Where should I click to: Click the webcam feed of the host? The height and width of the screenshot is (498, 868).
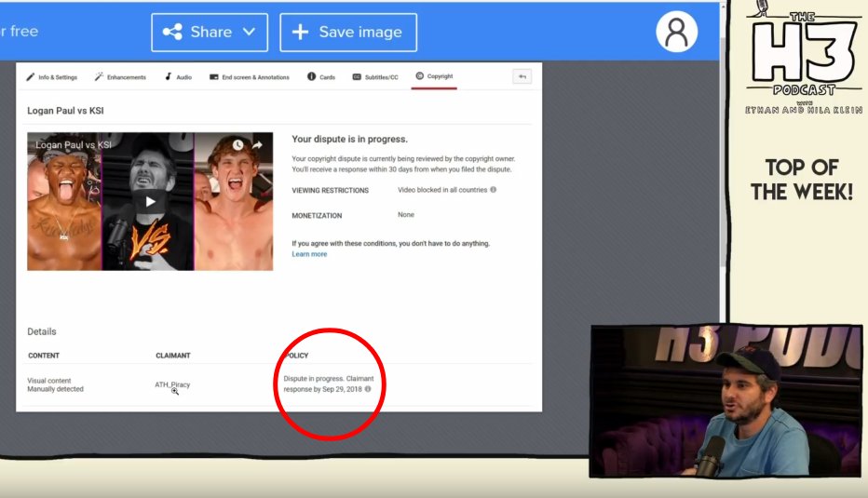726,401
